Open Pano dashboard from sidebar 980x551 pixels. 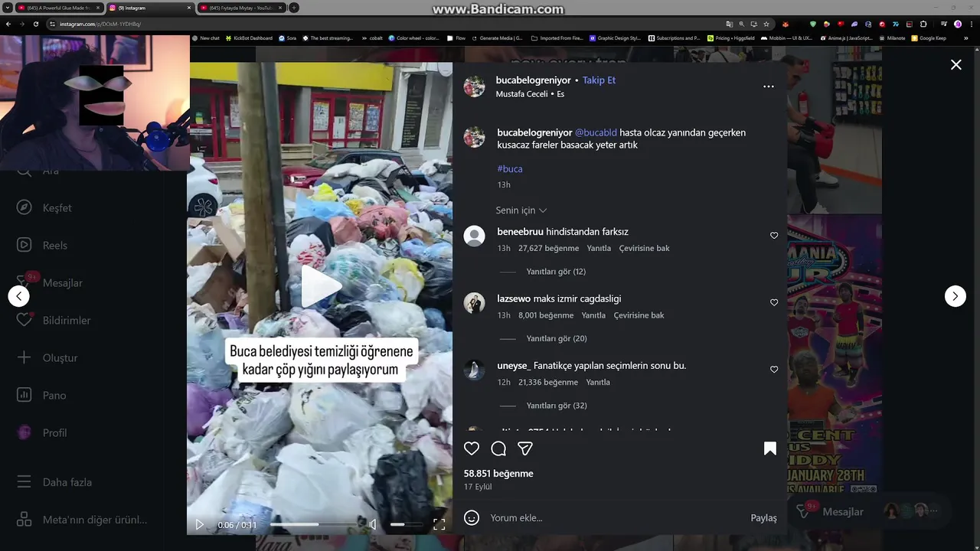[x=42, y=396]
